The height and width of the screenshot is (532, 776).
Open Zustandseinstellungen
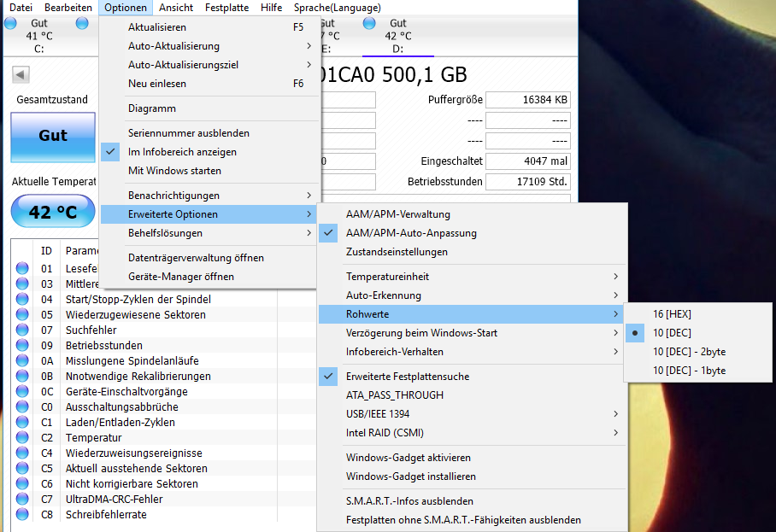coord(472,252)
